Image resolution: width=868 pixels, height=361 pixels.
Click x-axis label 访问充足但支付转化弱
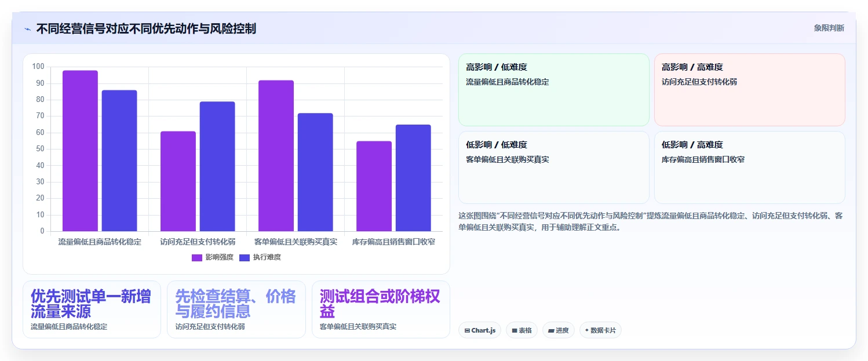point(198,242)
